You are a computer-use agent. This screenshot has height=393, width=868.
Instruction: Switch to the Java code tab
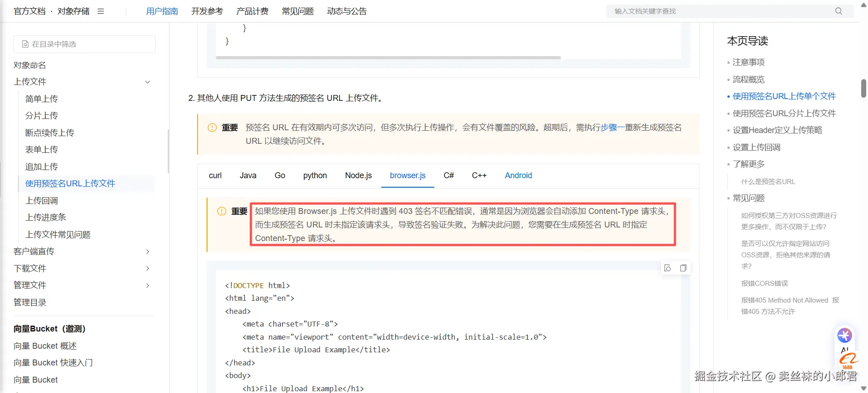[x=248, y=175]
